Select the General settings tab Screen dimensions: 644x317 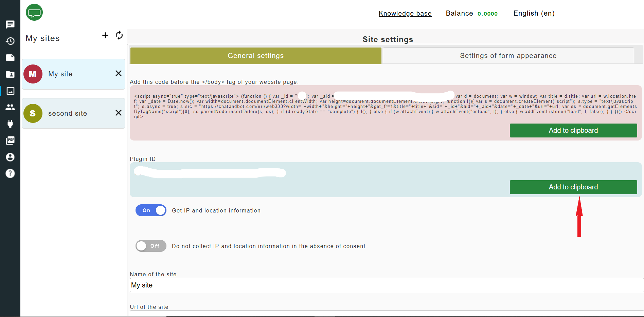[255, 56]
